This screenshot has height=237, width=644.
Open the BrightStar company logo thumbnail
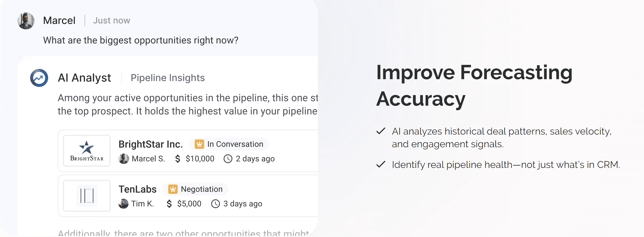[87, 151]
